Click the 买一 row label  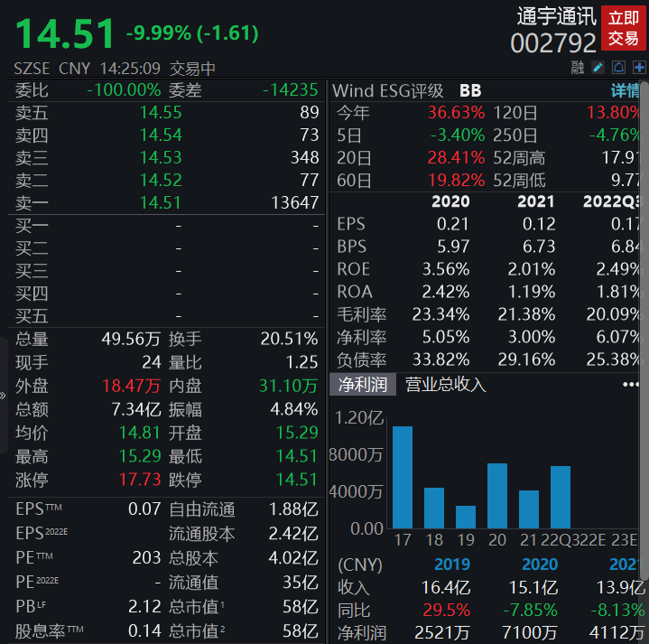point(32,226)
